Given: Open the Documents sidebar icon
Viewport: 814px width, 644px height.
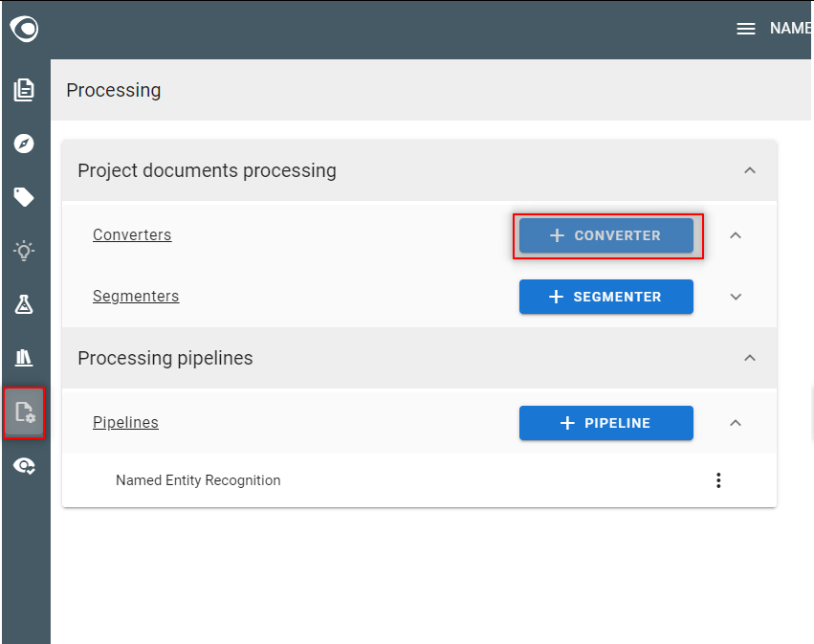Looking at the screenshot, I should coord(24,90).
